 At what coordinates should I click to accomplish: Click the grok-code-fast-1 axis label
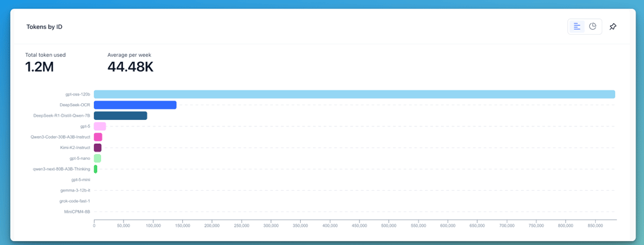pyautogui.click(x=75, y=201)
